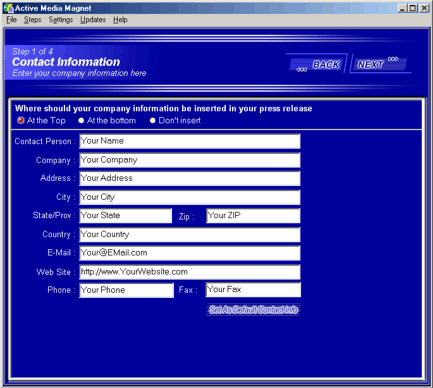Image resolution: width=433 pixels, height=388 pixels.
Task: Click the Active Media Magnet title bar icon
Action: [x=8, y=8]
